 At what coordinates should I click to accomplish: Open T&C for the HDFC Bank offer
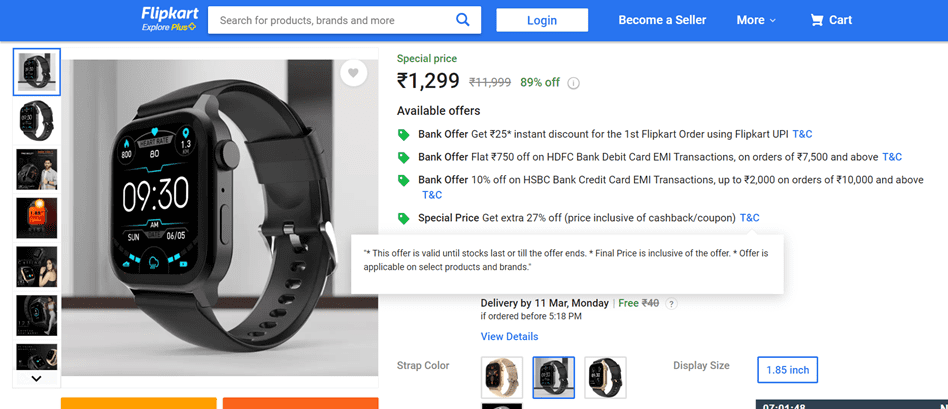click(892, 157)
